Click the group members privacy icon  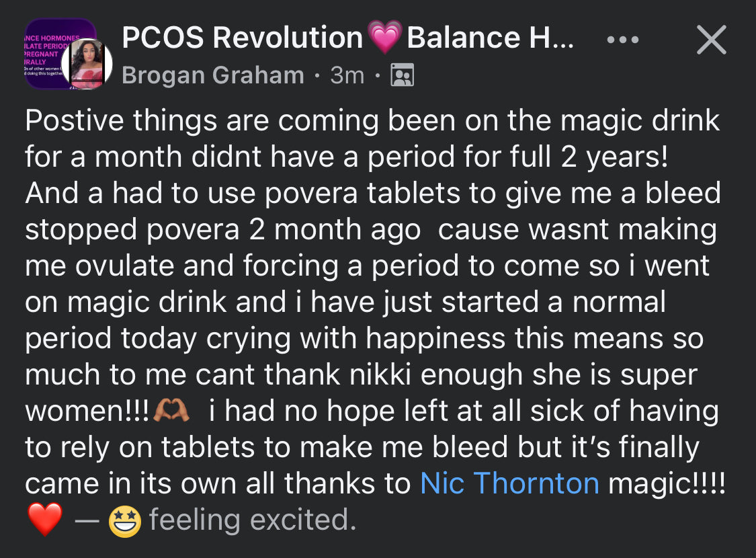402,75
